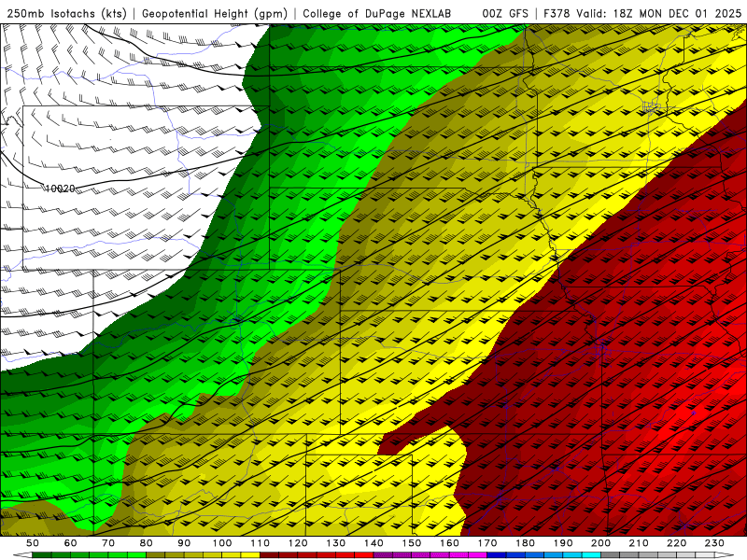
Task: Select the dark blue swatch just above 170
Action: pyautogui.click(x=497, y=554)
